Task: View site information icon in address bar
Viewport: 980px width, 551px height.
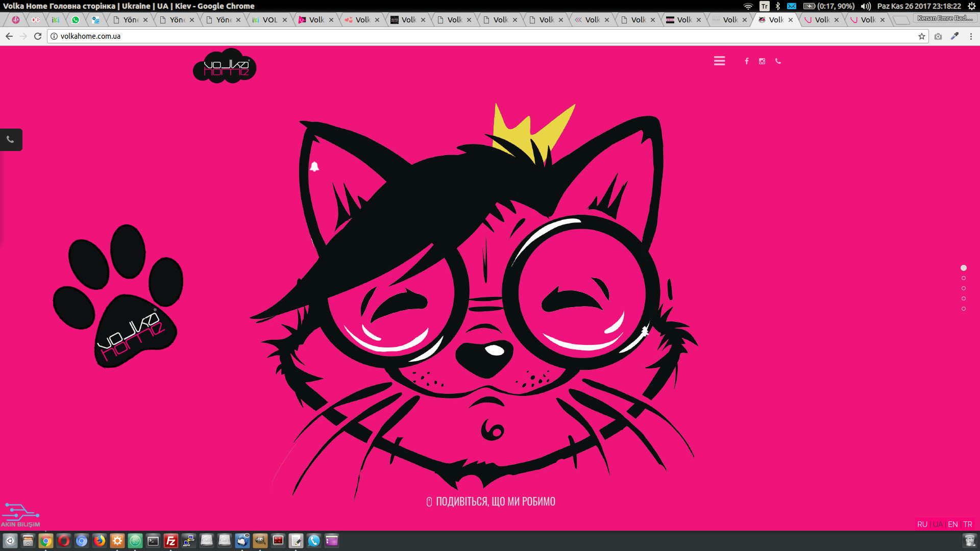Action: [x=54, y=36]
